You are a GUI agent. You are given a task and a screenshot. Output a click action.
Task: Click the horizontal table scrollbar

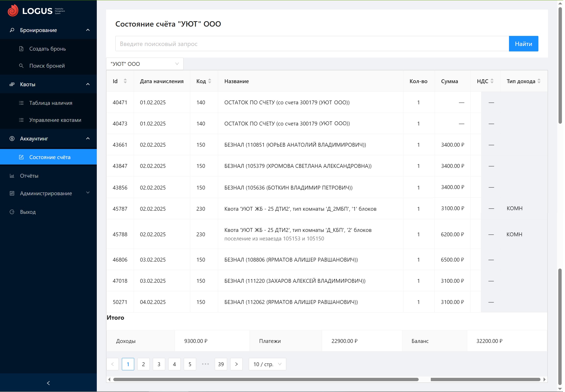point(266,379)
